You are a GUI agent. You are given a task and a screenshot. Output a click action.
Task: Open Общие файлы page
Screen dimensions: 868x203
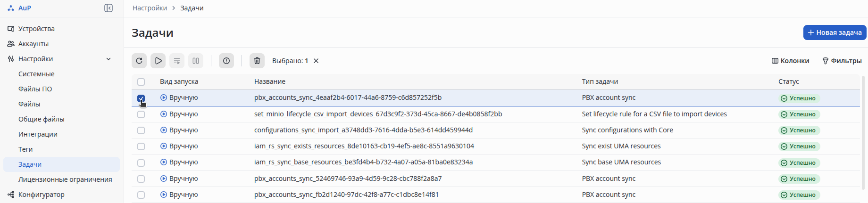point(41,119)
